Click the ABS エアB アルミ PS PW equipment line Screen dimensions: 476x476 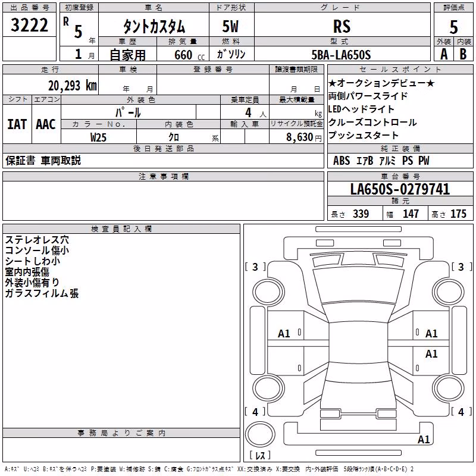pyautogui.click(x=381, y=161)
